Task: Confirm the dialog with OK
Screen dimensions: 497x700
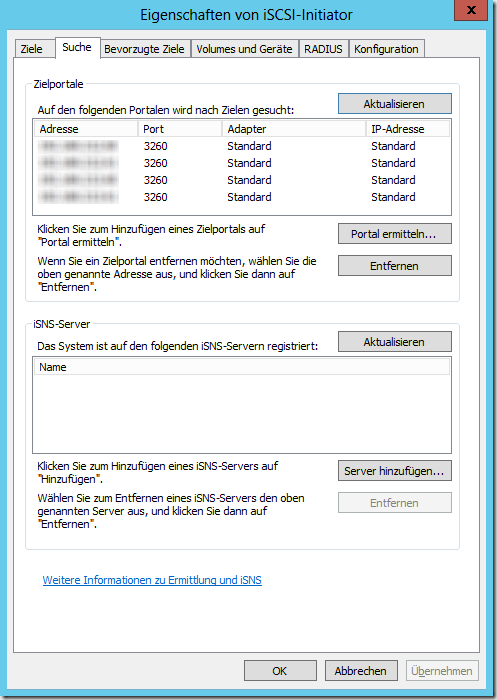Action: (x=280, y=671)
